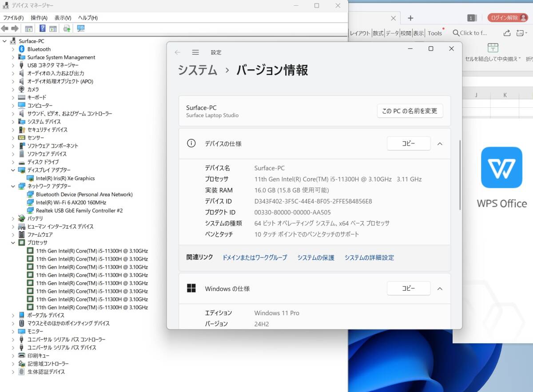The height and width of the screenshot is (392, 533).
Task: Copy device specs with the デバイスの仕様 コピー button
Action: pos(409,144)
